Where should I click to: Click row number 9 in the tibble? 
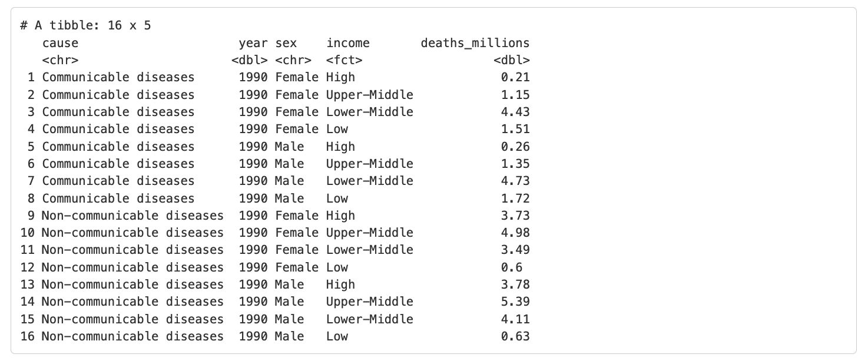point(31,216)
